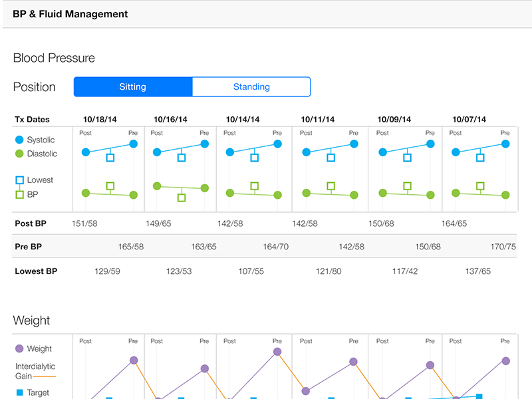Click Lowest BP value 107/55
This screenshot has width=532, height=399.
pyautogui.click(x=251, y=271)
